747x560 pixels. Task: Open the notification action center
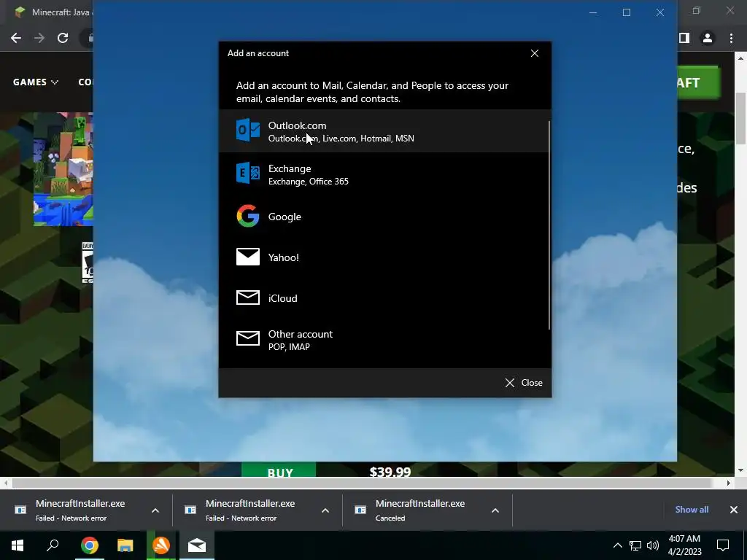(723, 545)
